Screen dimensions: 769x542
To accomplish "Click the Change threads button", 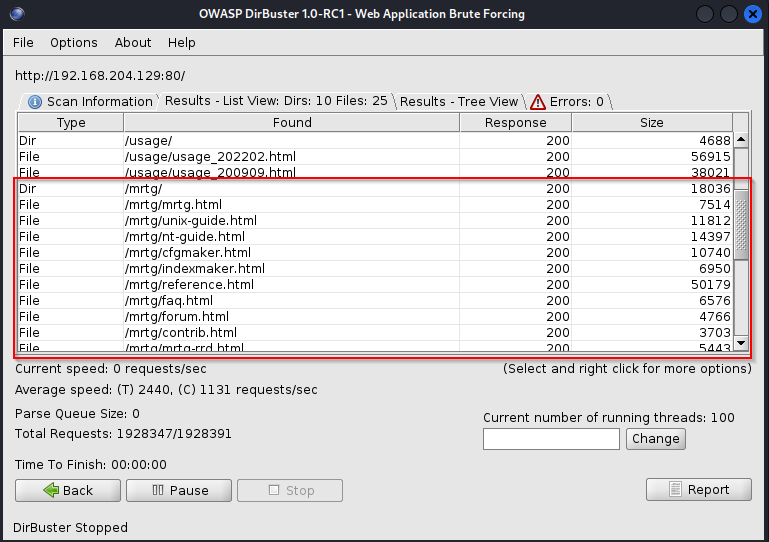I will (x=656, y=439).
